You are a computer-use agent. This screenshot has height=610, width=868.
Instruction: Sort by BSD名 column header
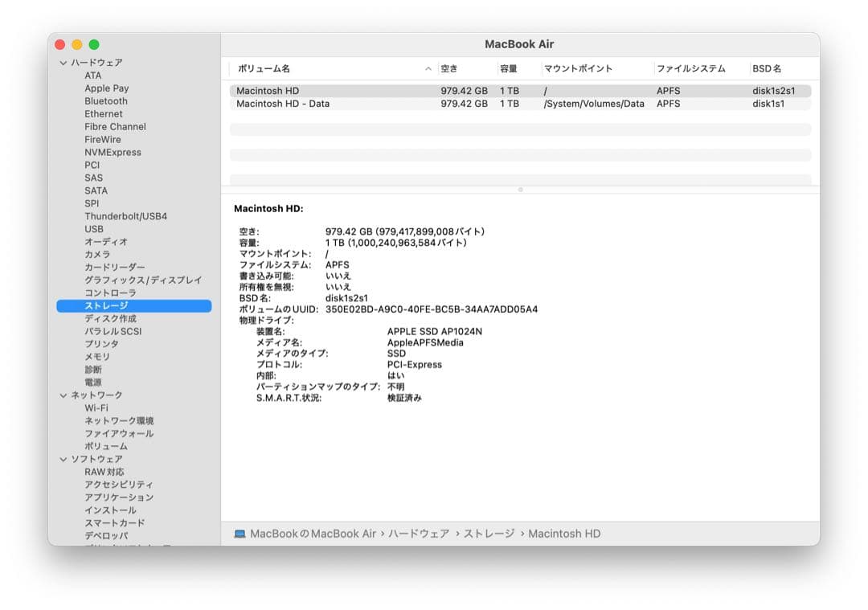click(x=767, y=68)
